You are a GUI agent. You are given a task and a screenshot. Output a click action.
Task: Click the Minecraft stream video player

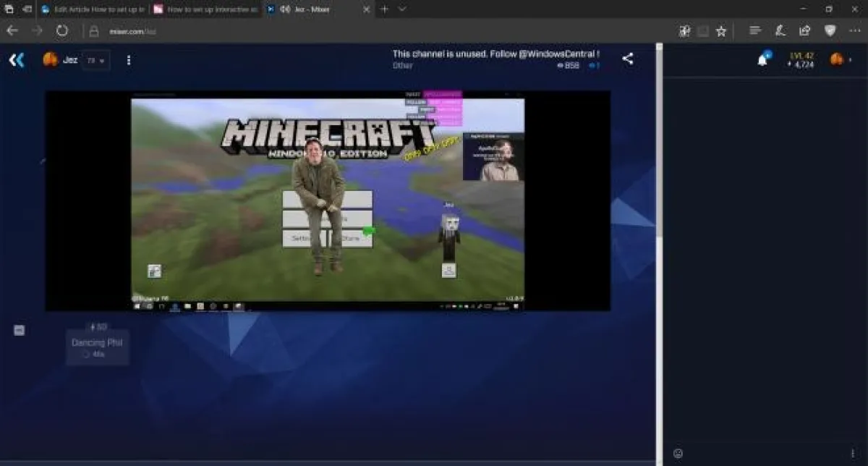328,200
